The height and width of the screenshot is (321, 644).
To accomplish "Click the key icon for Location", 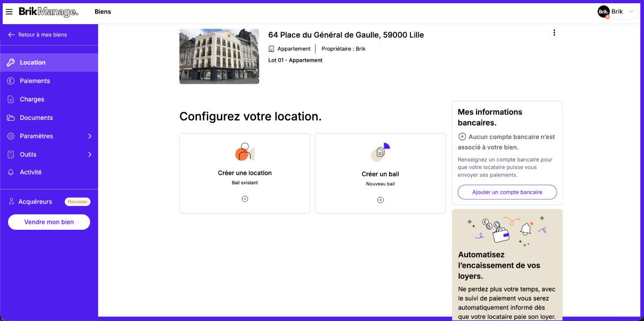I will pyautogui.click(x=11, y=63).
